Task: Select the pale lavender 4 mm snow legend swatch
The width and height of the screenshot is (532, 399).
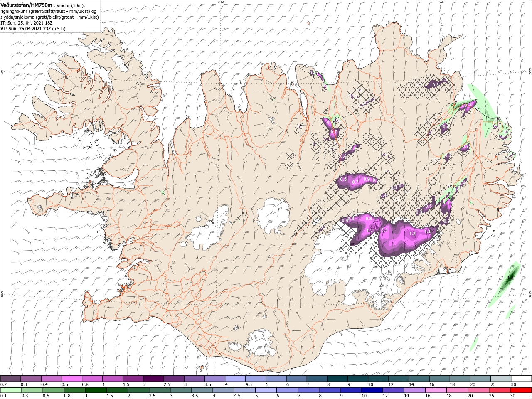Action: click(x=235, y=379)
